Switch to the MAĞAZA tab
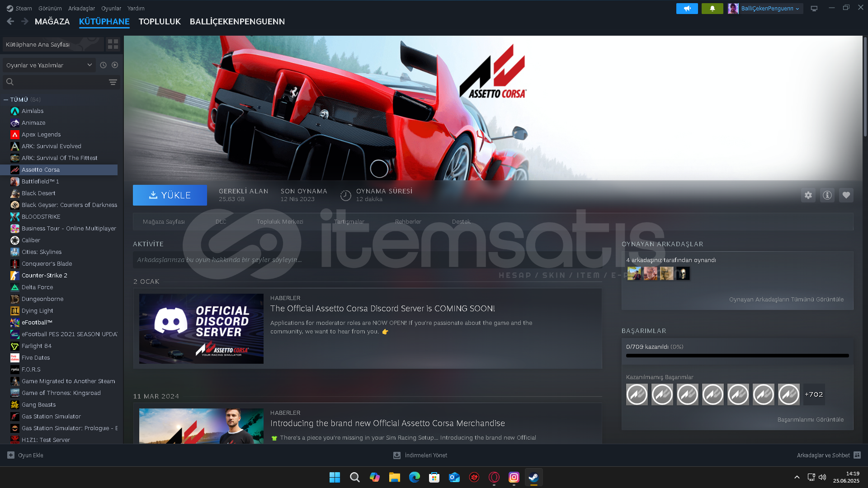Image resolution: width=868 pixels, height=488 pixels. [x=52, y=21]
